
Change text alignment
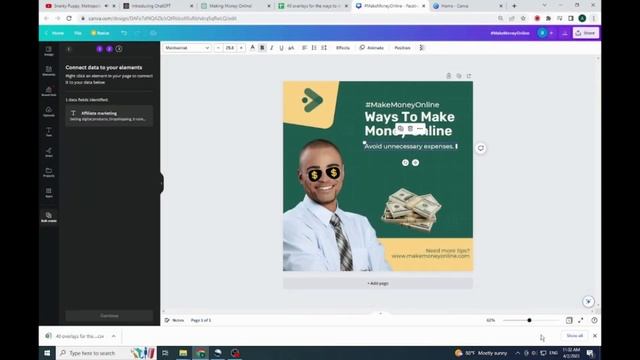pos(304,48)
